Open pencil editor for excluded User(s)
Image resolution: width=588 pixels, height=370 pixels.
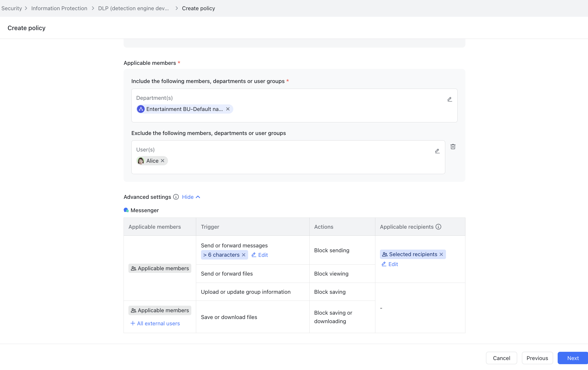coord(437,151)
